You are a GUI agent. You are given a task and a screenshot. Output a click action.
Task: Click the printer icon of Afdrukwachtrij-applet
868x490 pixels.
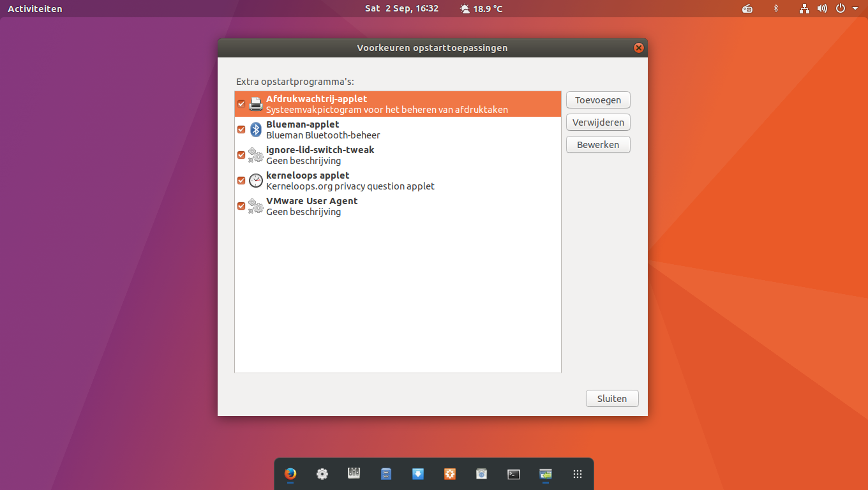coord(255,104)
